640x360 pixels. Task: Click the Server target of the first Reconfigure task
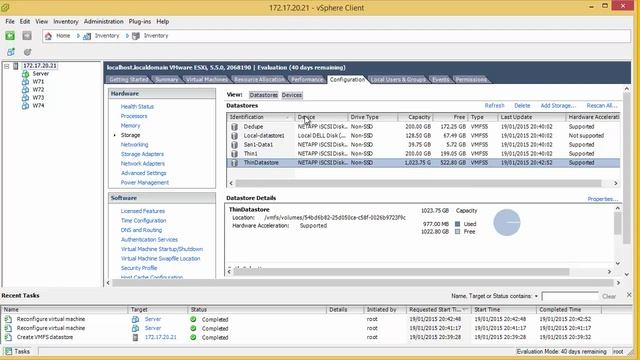click(x=153, y=319)
